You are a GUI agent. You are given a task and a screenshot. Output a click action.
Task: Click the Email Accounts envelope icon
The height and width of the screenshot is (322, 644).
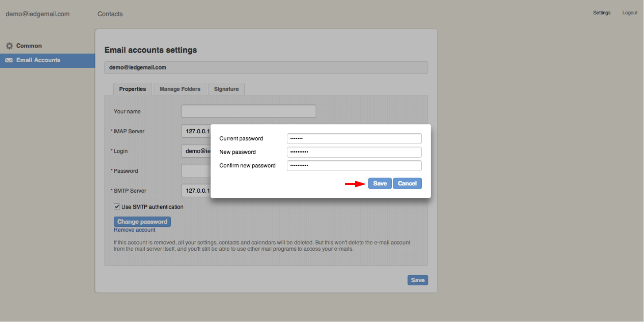[x=9, y=60]
